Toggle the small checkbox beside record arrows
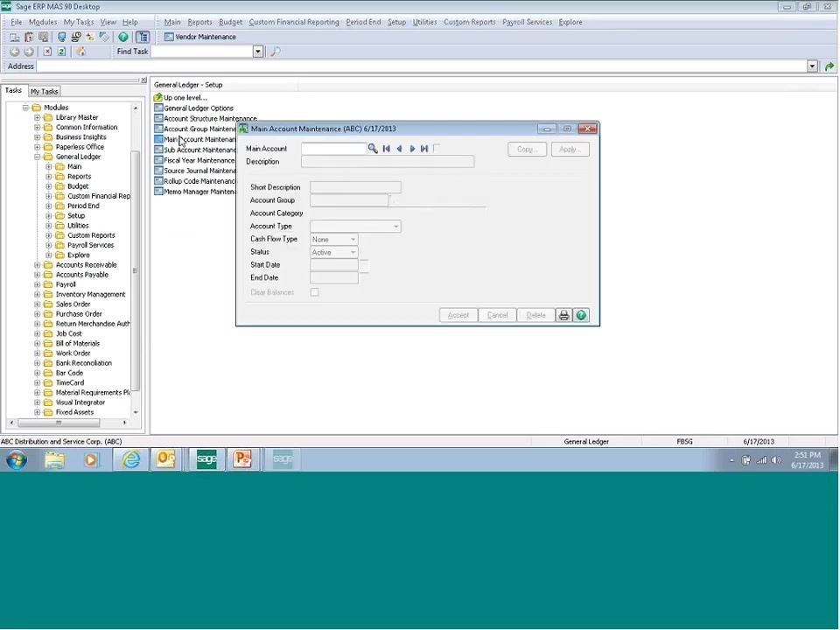 pos(437,148)
